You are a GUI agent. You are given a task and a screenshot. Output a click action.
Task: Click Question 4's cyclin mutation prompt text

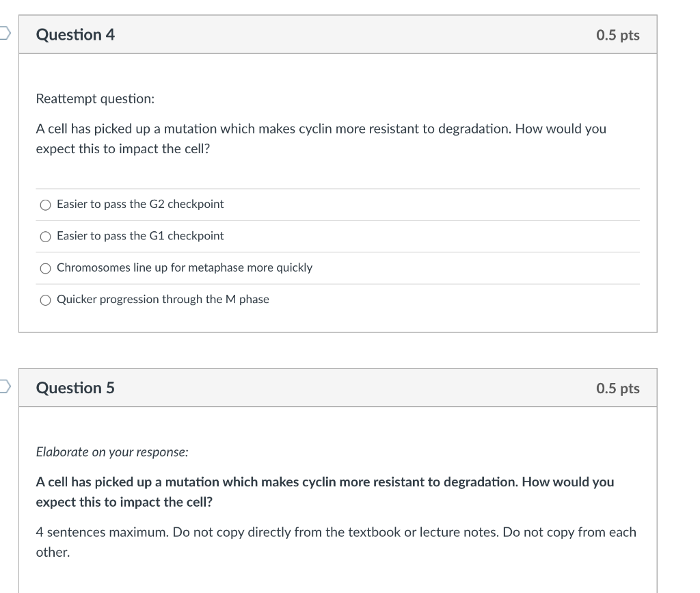pos(321,138)
